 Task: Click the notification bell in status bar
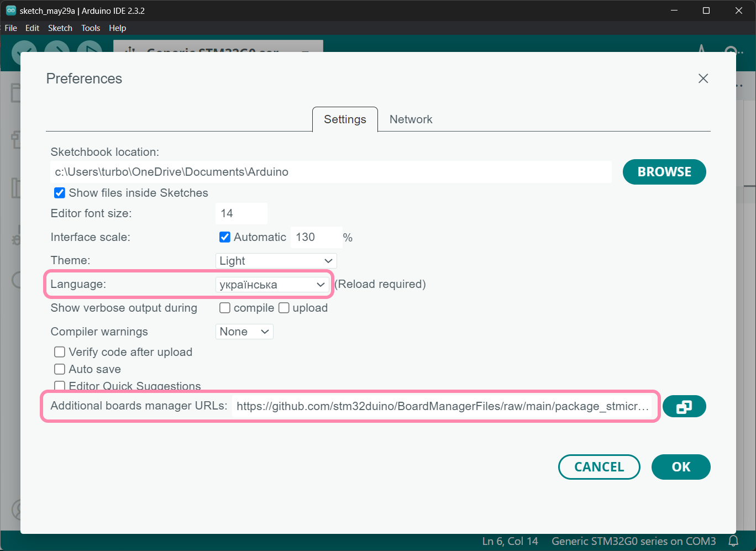point(733,540)
